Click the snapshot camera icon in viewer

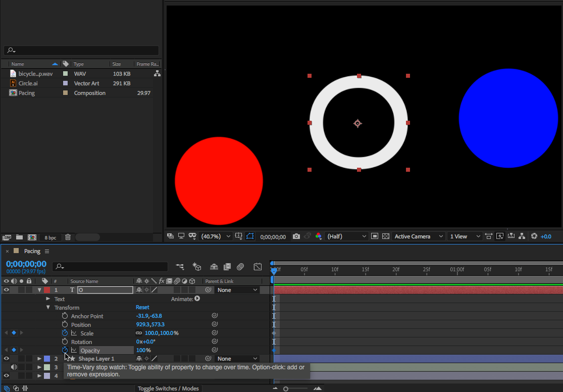pos(296,236)
